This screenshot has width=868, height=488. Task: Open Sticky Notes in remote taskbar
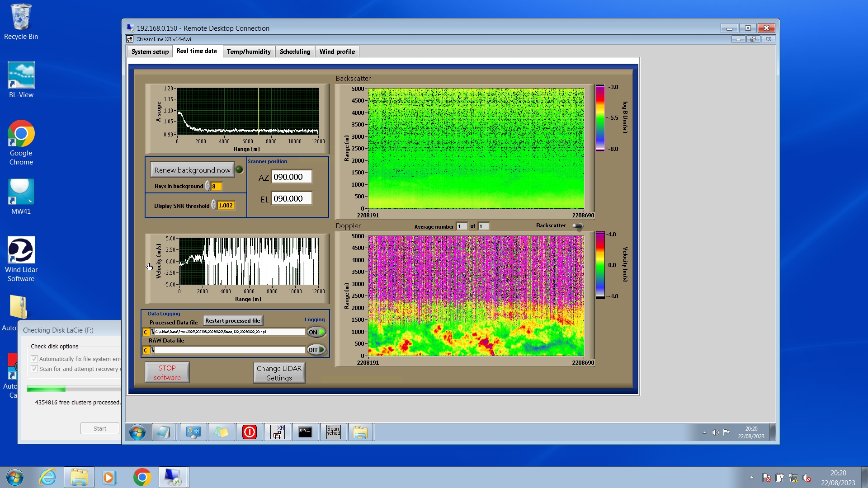pos(221,432)
